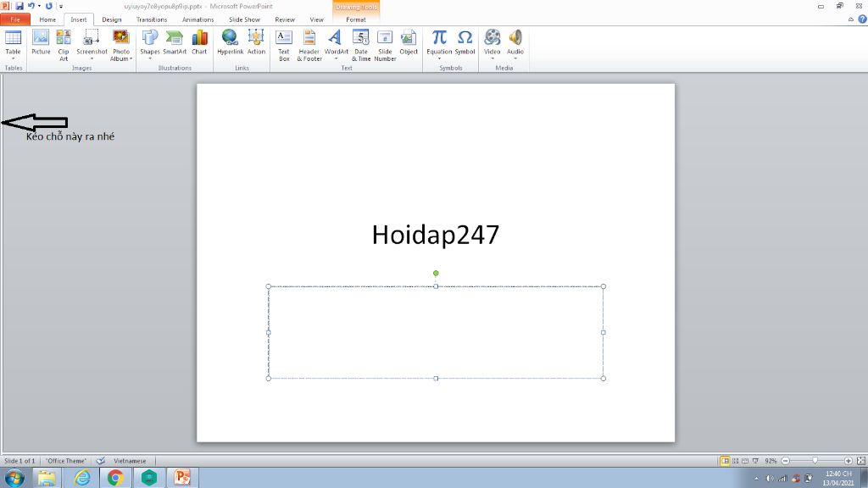868x488 pixels.
Task: Insert a Video
Action: click(492, 44)
